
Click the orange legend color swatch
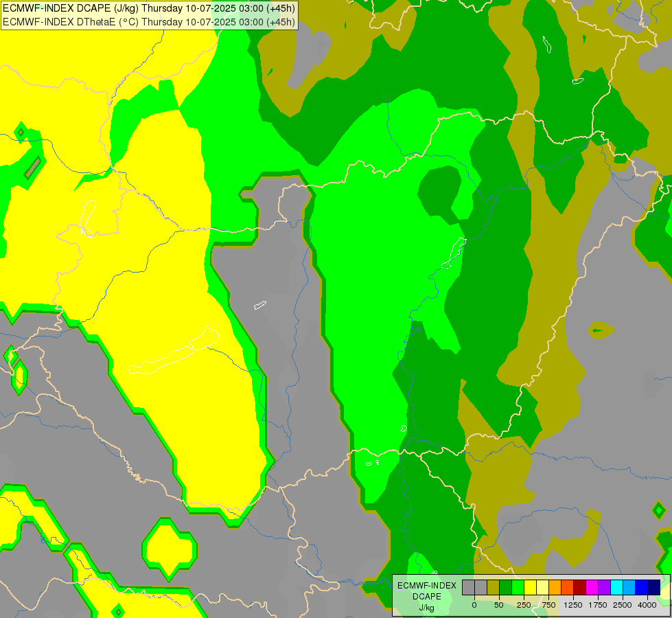[555, 587]
